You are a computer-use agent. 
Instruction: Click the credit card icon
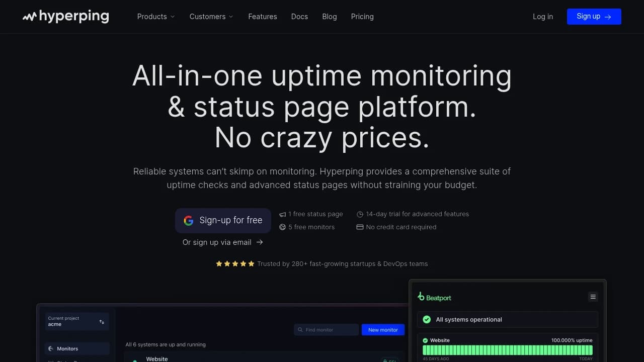[360, 227]
